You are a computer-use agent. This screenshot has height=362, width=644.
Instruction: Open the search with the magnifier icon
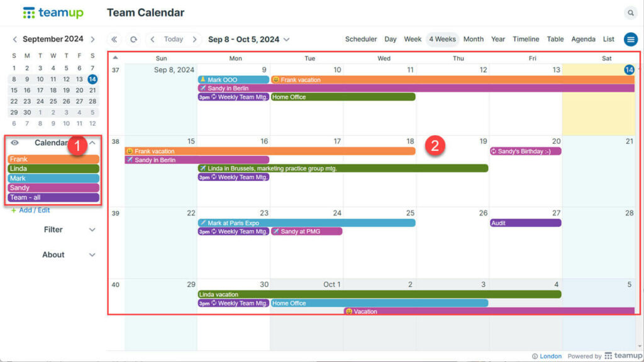(631, 12)
